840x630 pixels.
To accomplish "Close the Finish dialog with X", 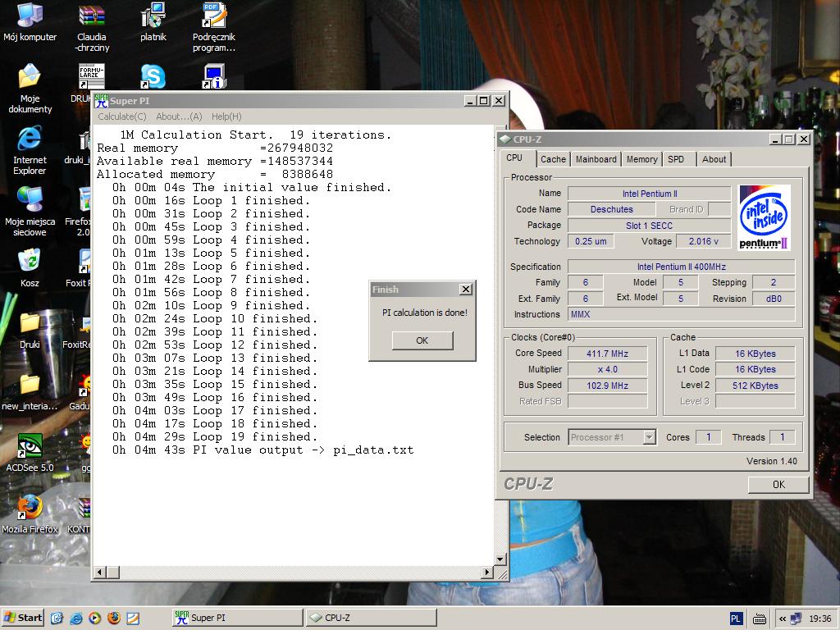I will point(466,290).
